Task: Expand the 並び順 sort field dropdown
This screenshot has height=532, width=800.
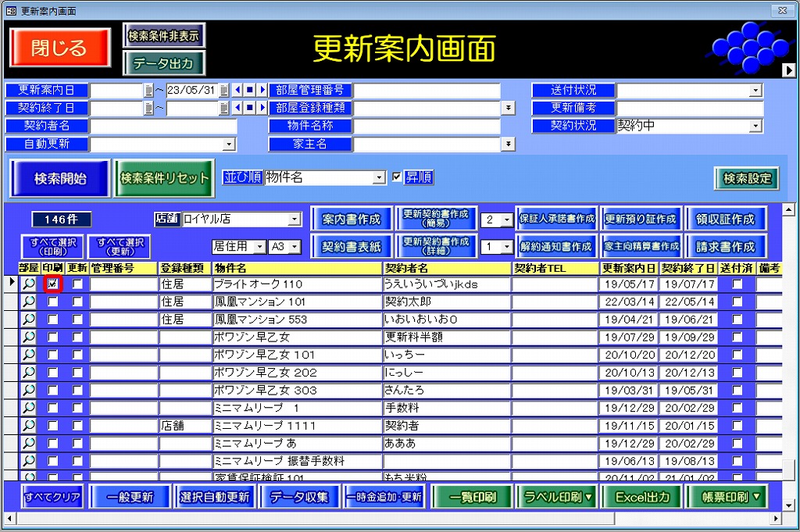Action: (379, 178)
